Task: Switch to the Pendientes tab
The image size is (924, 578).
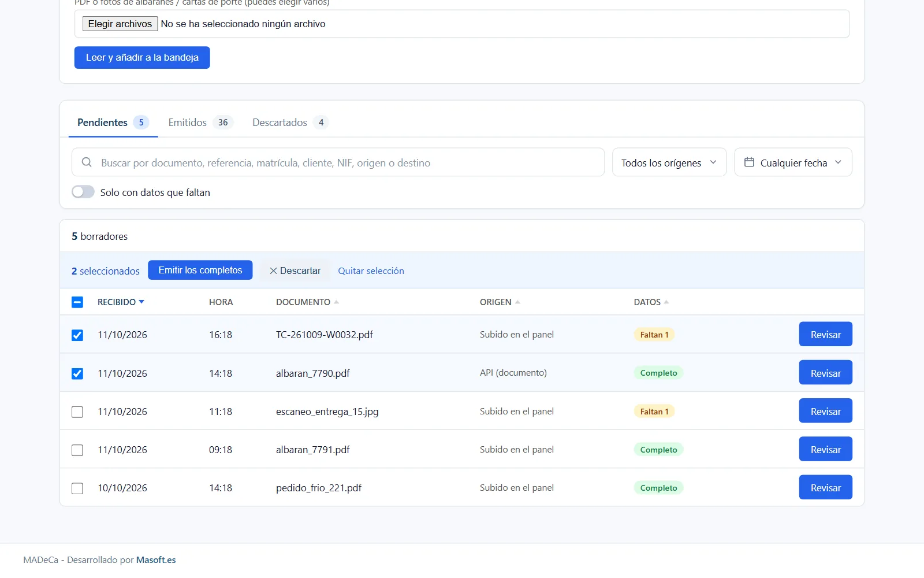Action: (x=113, y=123)
